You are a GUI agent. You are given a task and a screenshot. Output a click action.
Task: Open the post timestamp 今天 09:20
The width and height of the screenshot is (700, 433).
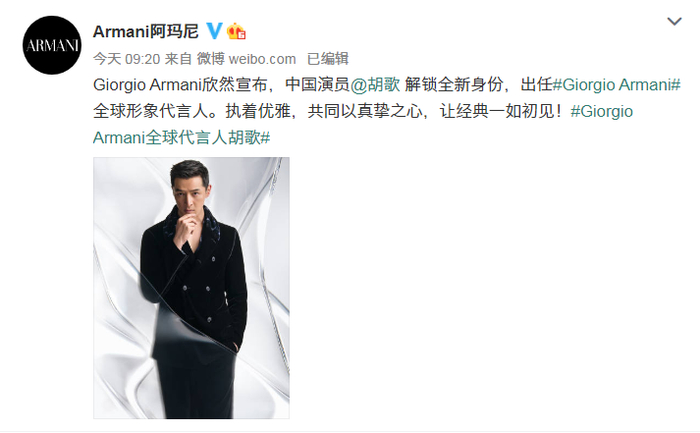pyautogui.click(x=126, y=58)
